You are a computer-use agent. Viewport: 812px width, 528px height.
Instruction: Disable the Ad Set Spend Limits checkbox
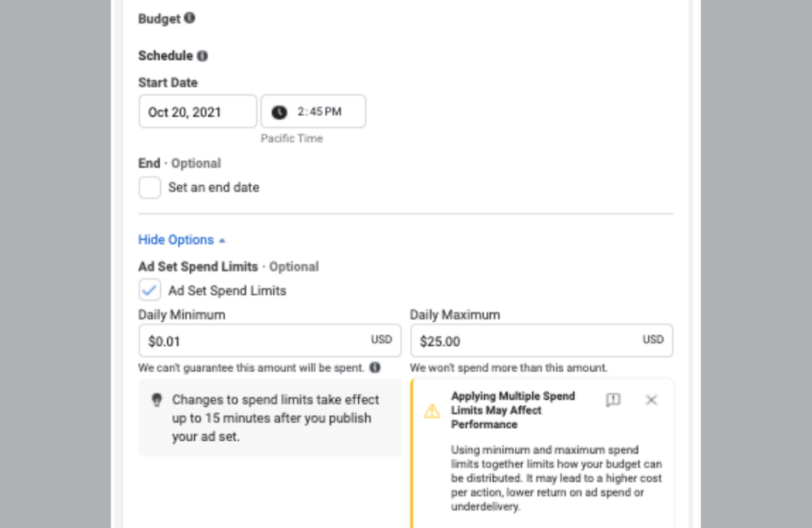point(149,289)
